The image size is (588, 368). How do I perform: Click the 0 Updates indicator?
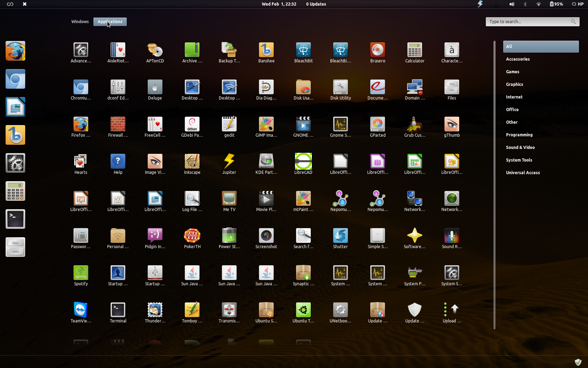coord(316,4)
